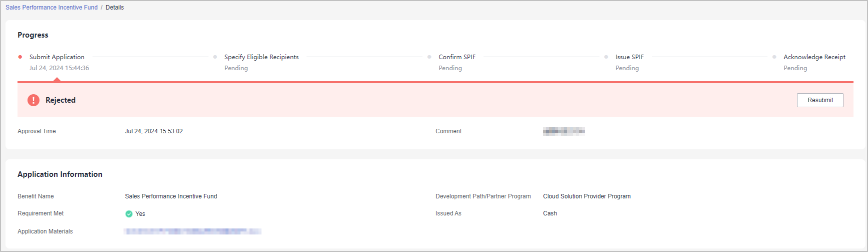Click the Submit Application step dot
This screenshot has height=252, width=868.
click(x=20, y=57)
